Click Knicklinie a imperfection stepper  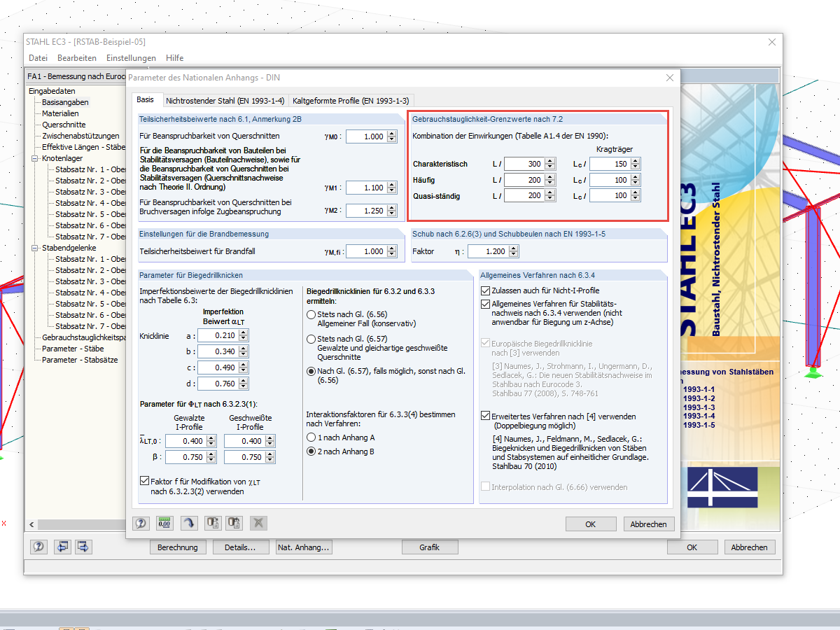pyautogui.click(x=243, y=335)
